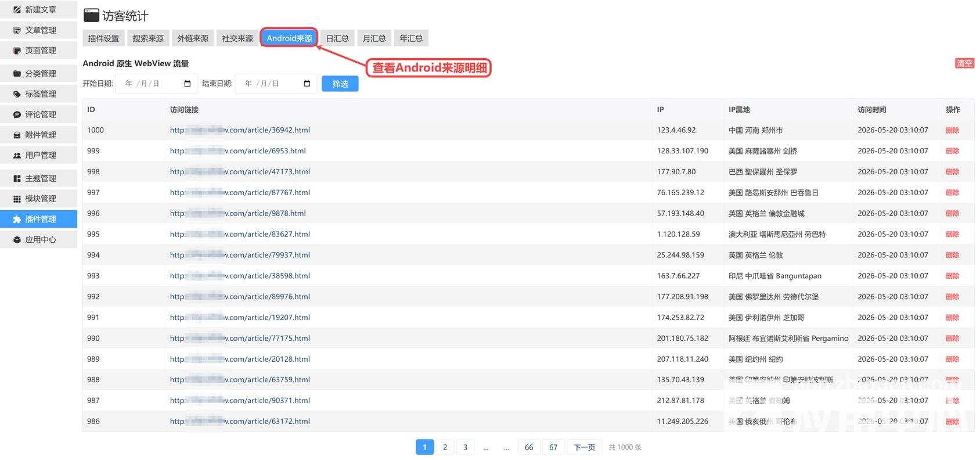Click the 附件管理 icon
Viewport: 980px width, 460px height.
(17, 135)
